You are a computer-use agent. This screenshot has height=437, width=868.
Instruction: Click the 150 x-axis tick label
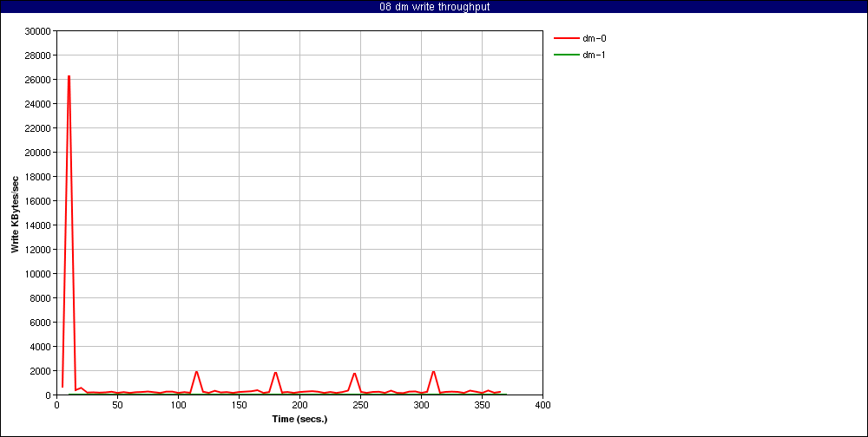pyautogui.click(x=240, y=405)
